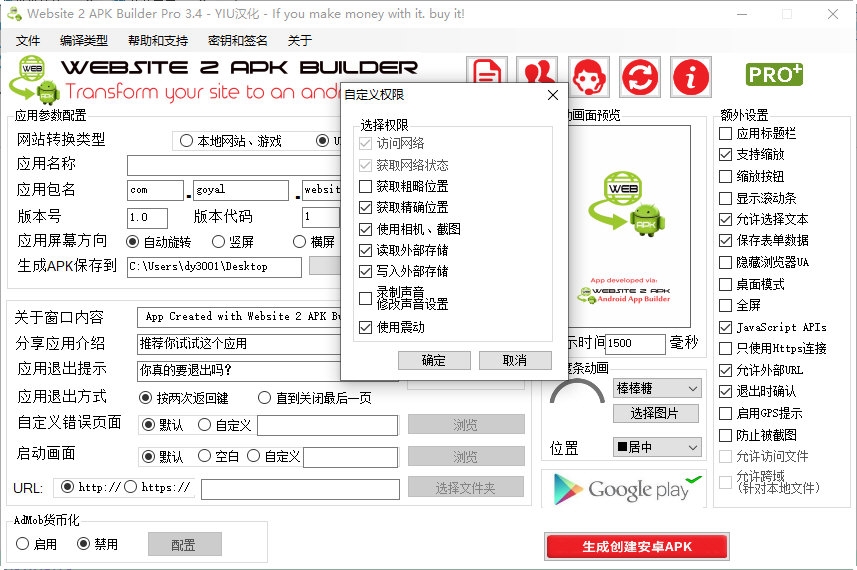Uncheck 使用相机、截图 permission
Screen dimensions: 857x570
(365, 229)
